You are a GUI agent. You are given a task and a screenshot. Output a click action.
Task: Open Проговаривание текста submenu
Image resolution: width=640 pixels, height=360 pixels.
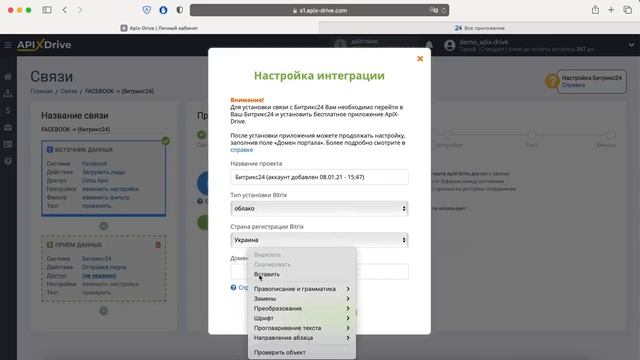point(302,328)
